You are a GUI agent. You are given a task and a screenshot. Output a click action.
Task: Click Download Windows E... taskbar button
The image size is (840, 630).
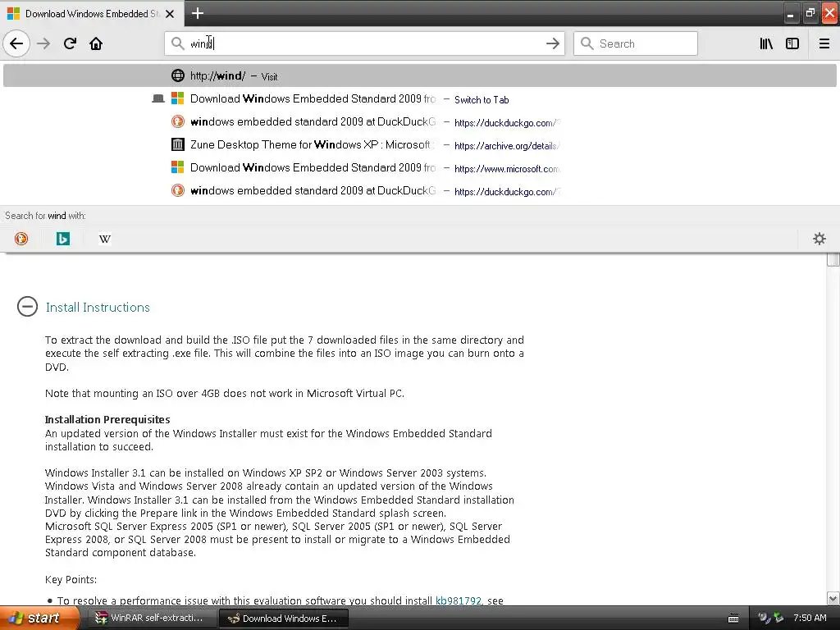point(284,619)
